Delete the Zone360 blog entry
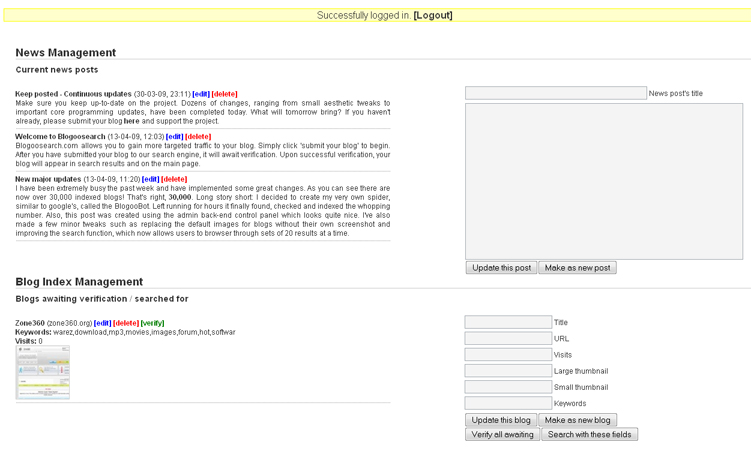 126,323
